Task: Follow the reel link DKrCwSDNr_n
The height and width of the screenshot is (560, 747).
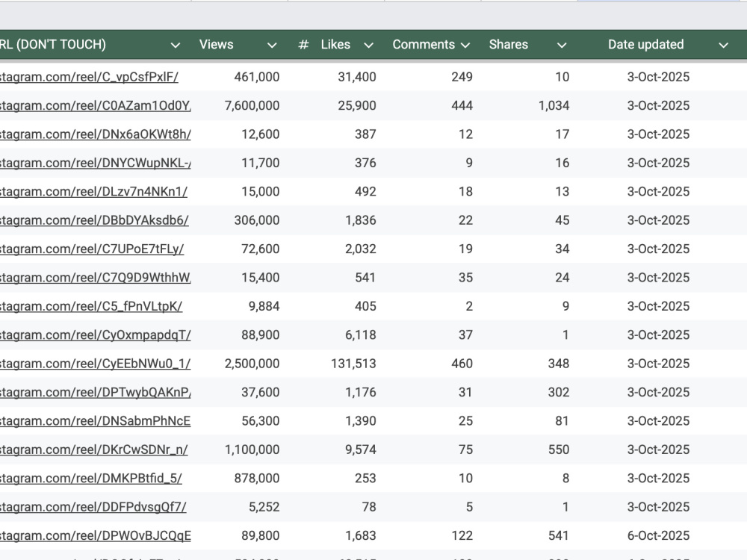Action: pos(94,449)
